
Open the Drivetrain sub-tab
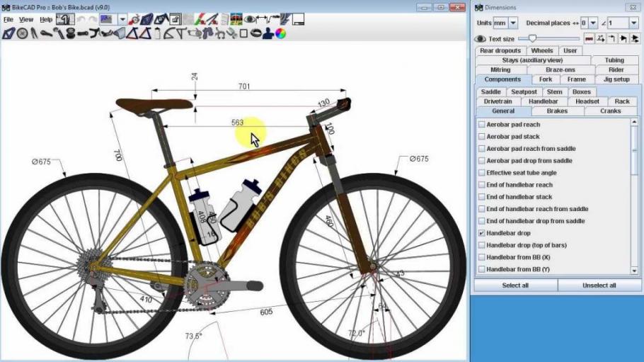tap(498, 101)
